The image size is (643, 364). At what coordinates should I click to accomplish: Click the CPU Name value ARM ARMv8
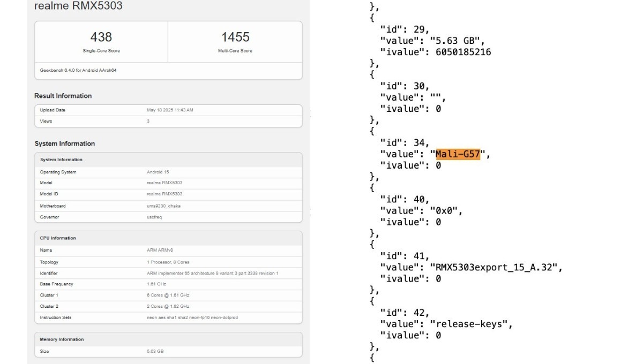pos(159,250)
